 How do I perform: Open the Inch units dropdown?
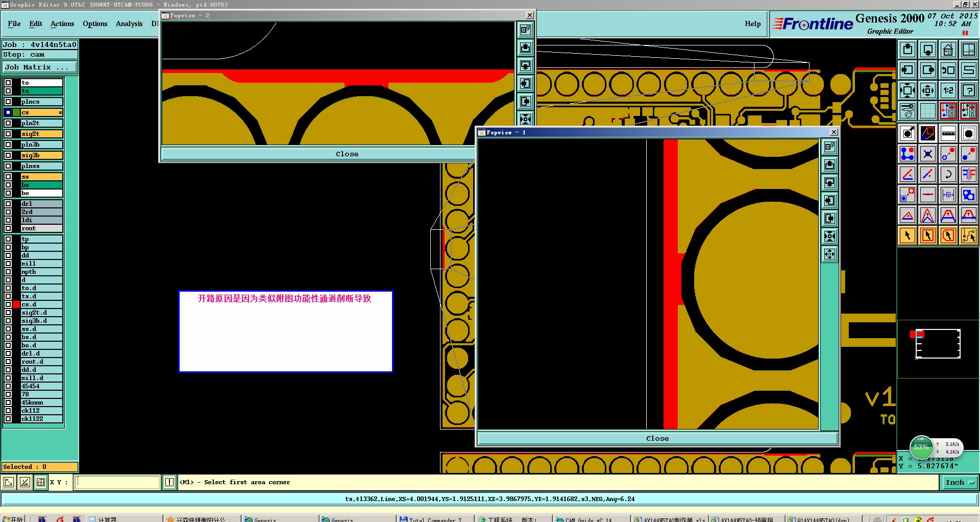[959, 482]
